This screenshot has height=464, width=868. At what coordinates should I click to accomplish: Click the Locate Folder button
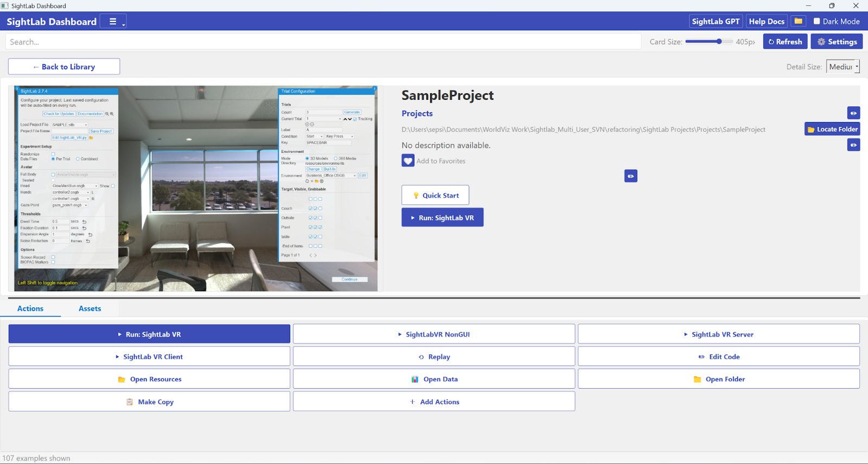pyautogui.click(x=832, y=129)
